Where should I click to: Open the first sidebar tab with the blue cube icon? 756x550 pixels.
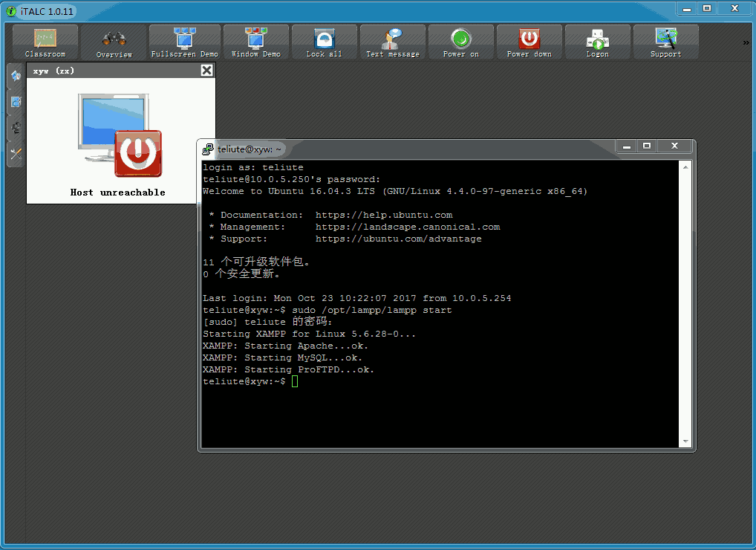tap(16, 76)
